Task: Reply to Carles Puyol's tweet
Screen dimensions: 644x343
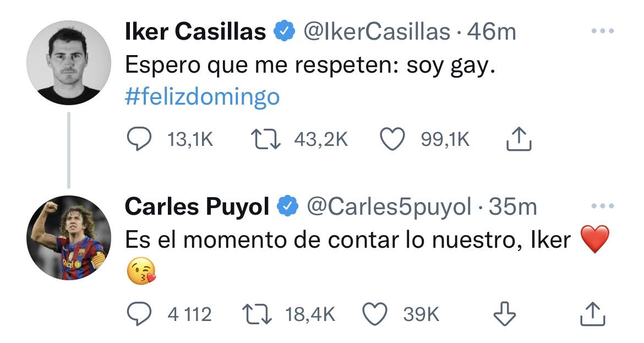Action: (x=139, y=314)
